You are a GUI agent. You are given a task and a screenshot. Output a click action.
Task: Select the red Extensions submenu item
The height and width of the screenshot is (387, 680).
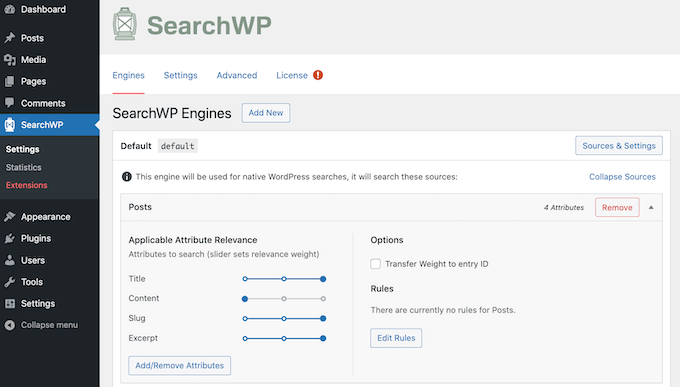pyautogui.click(x=26, y=185)
